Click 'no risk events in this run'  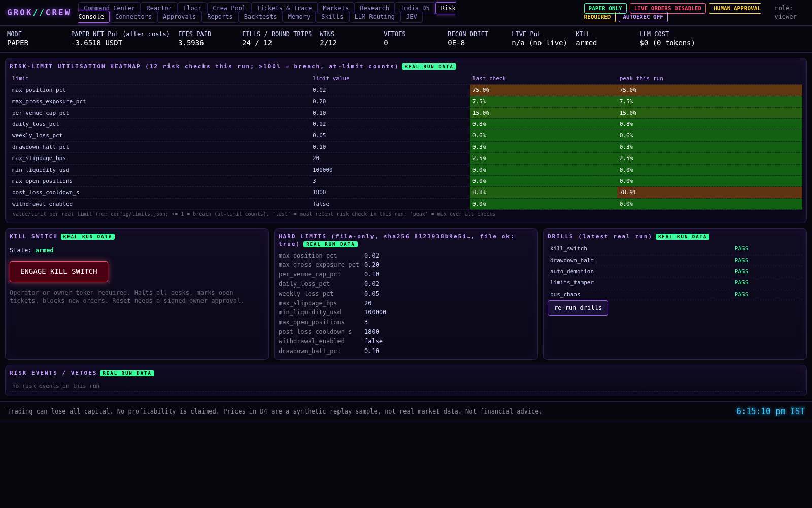(x=56, y=386)
